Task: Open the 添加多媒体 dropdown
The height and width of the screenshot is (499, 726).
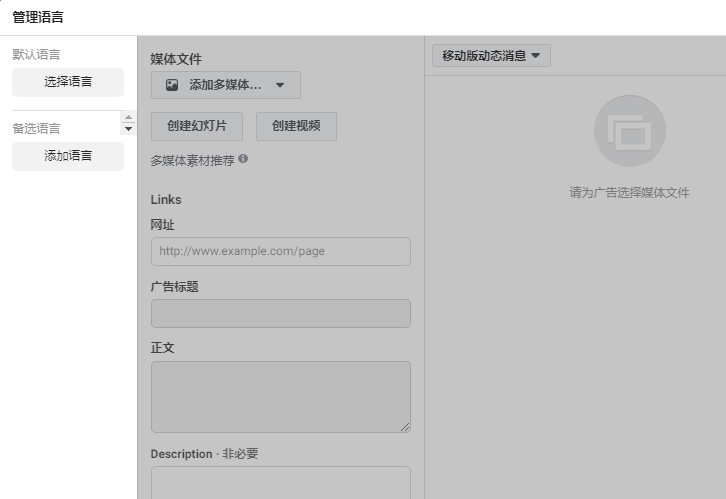Action: point(225,85)
